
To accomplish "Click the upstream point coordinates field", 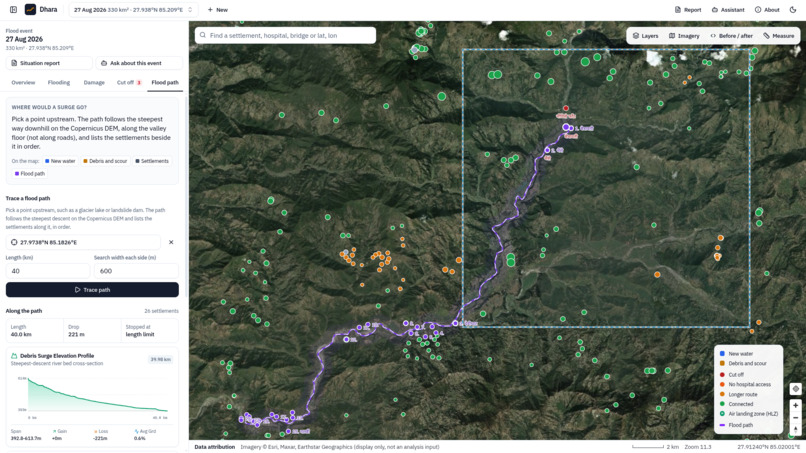I will (x=83, y=242).
